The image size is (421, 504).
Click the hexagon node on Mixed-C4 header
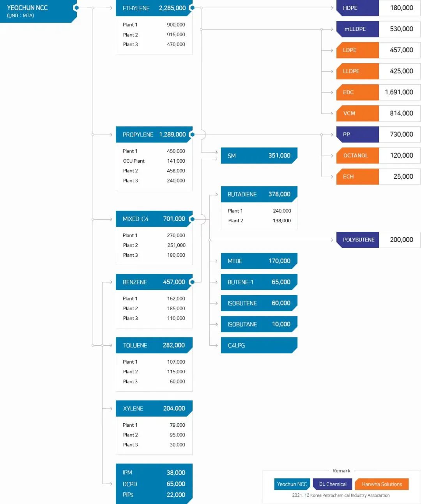pos(192,219)
